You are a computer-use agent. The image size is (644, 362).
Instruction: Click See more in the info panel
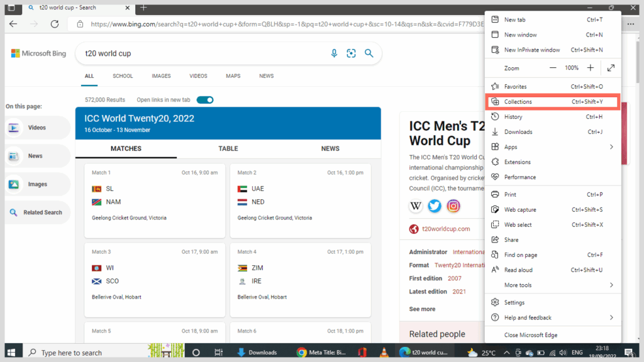click(x=422, y=309)
